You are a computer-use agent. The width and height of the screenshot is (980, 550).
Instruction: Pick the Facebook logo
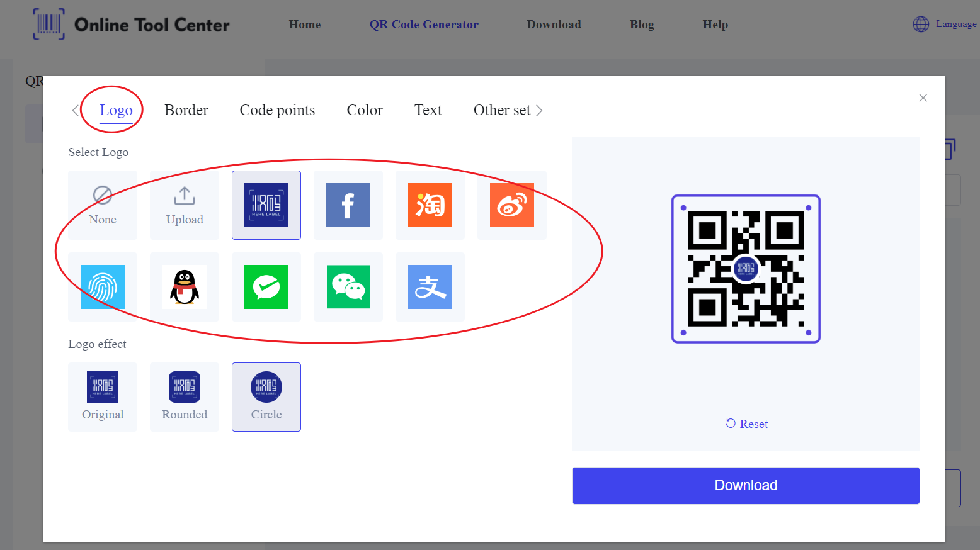point(348,205)
